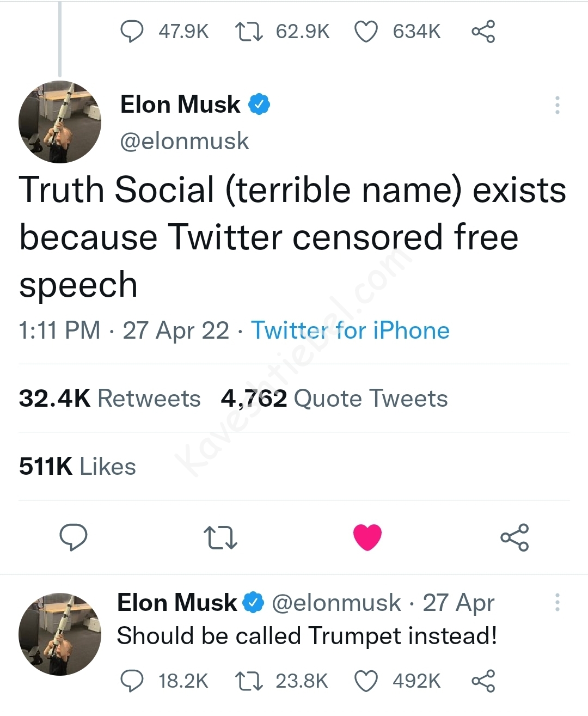The image size is (588, 716).
Task: Open reply on the top tweet with 47.9K comments
Action: (x=131, y=32)
